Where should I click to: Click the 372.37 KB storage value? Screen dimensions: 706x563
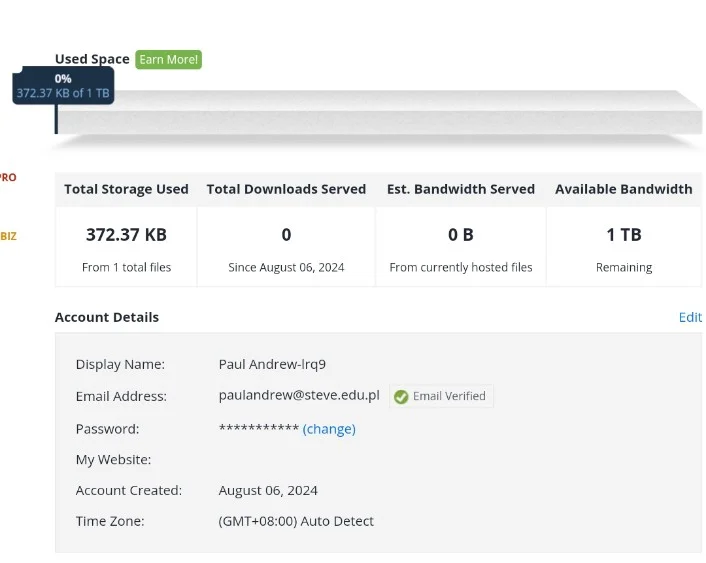126,235
